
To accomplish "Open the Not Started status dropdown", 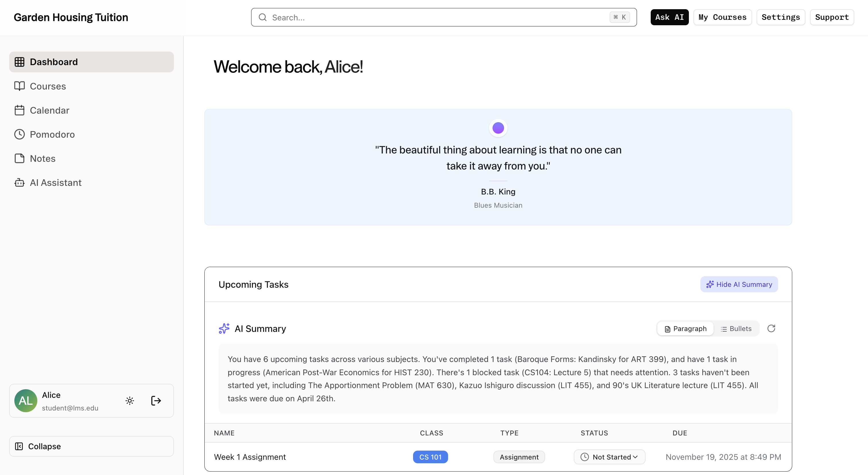I will (609, 457).
